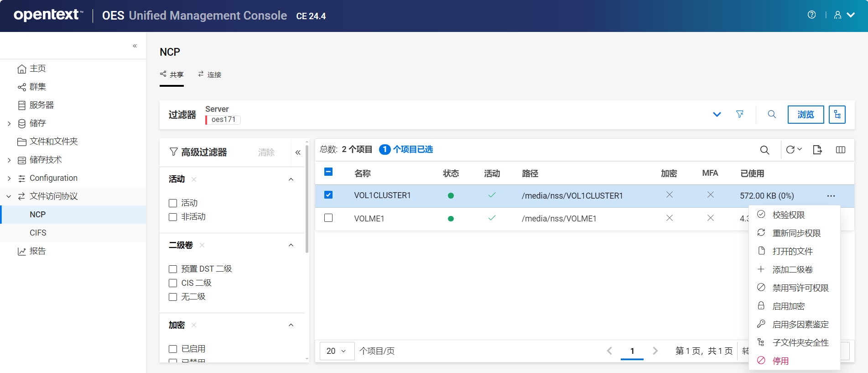
Task: Click the advanced filter panel scrollbar
Action: 307,205
